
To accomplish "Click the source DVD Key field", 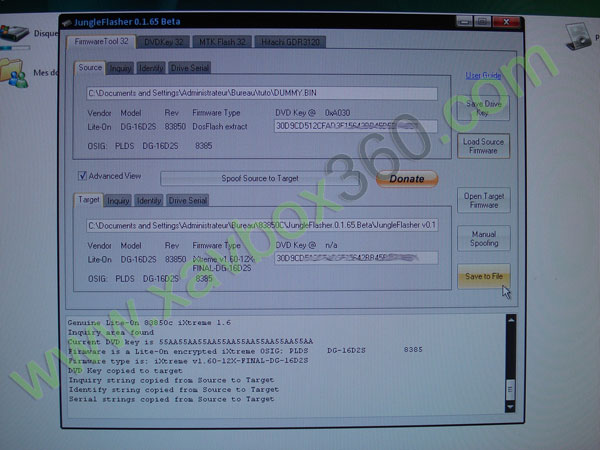I will coord(355,126).
